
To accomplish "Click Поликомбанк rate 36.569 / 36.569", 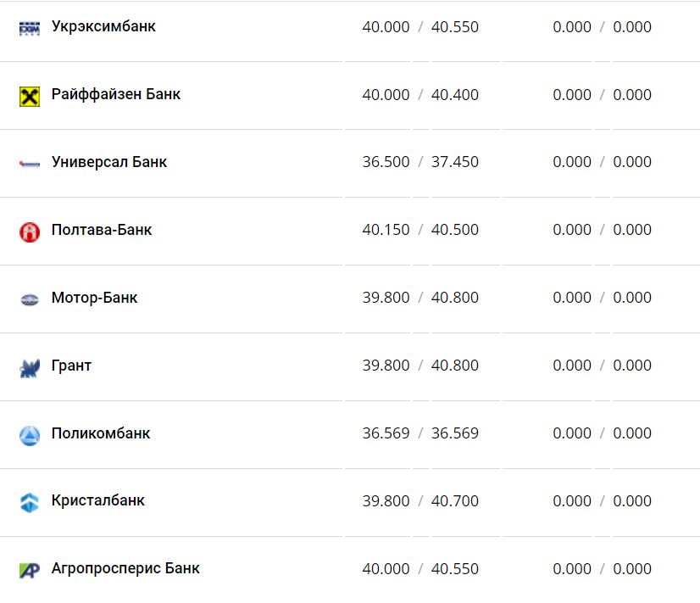I will (x=420, y=433).
